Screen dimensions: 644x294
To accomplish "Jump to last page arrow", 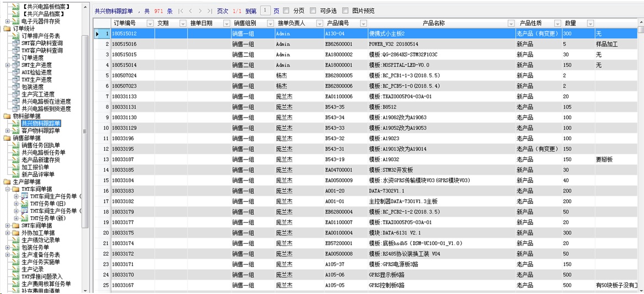I will (210, 10).
